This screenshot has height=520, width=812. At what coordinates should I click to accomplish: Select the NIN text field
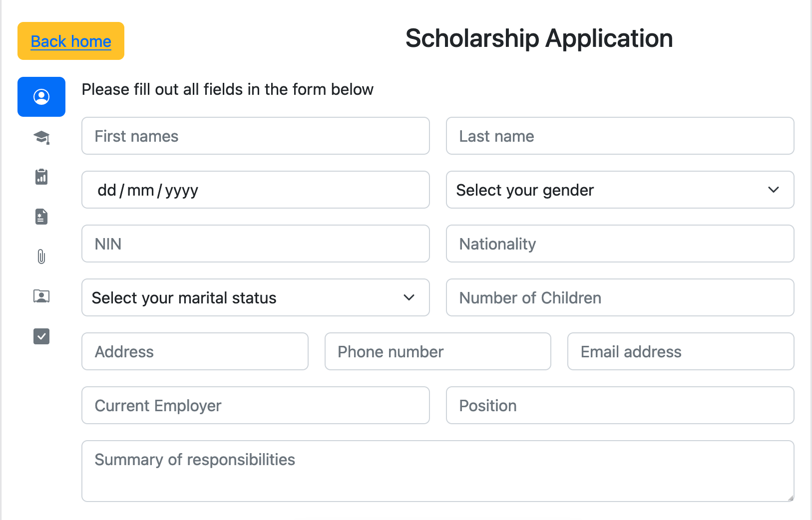coord(255,244)
